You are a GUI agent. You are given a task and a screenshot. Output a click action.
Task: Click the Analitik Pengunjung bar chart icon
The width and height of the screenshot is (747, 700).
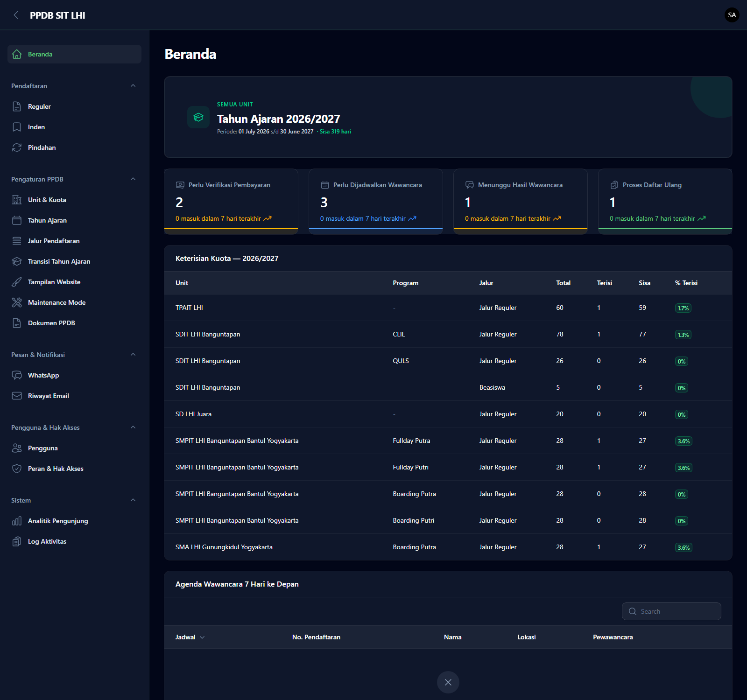[x=17, y=521]
